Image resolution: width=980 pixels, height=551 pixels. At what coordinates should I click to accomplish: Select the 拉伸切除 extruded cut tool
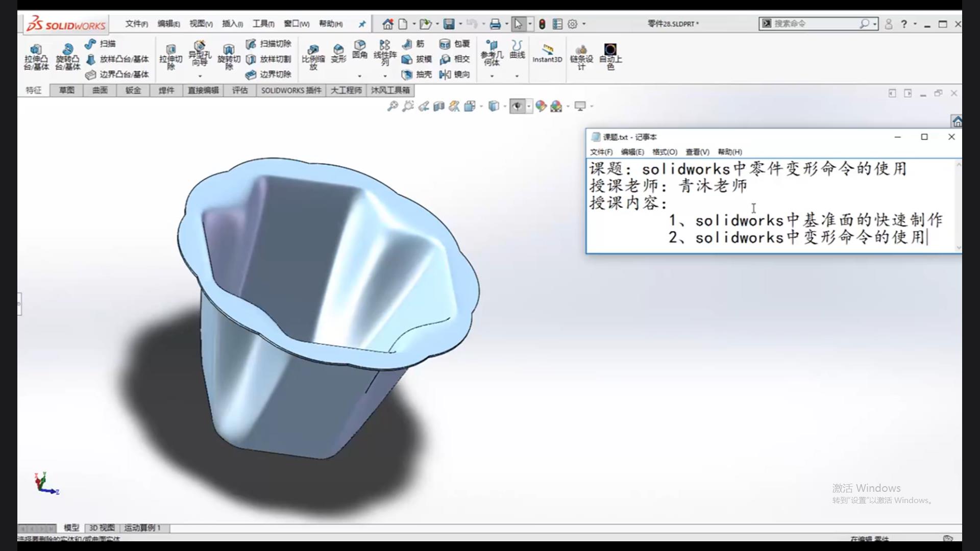pyautogui.click(x=170, y=57)
